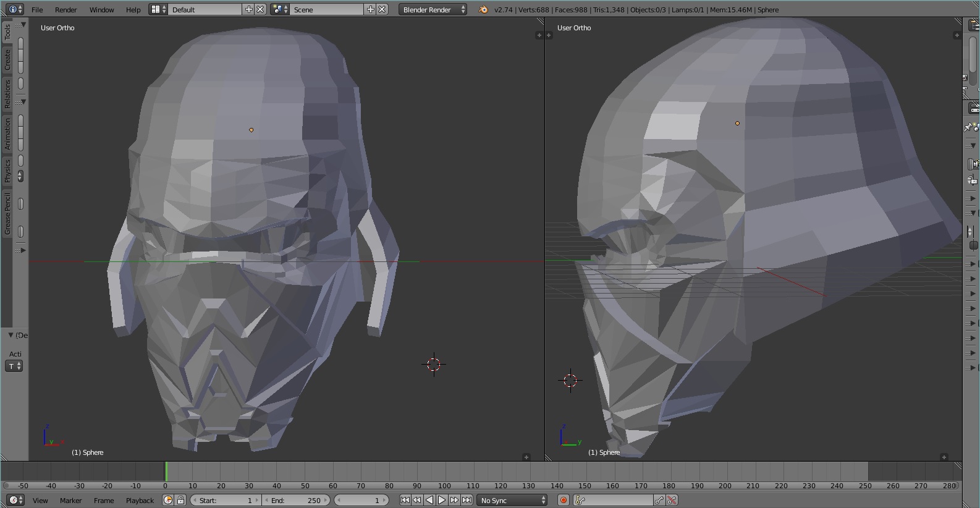
Task: Show the right viewport tool shelf with plus
Action: point(549,35)
